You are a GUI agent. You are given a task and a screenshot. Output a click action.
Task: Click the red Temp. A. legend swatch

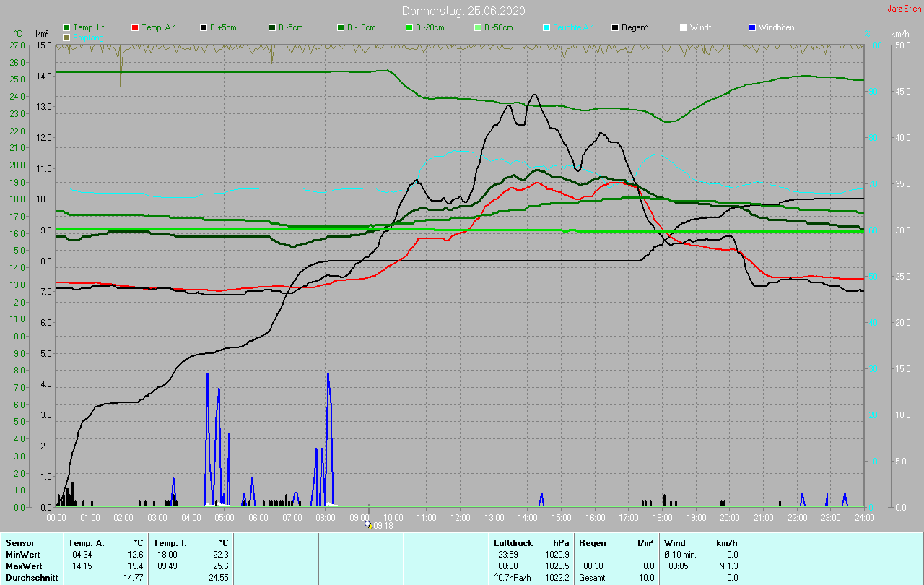coord(135,27)
